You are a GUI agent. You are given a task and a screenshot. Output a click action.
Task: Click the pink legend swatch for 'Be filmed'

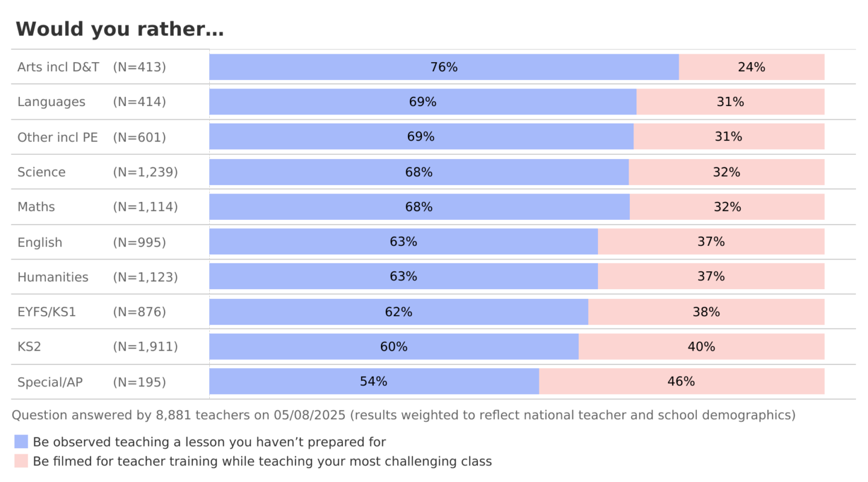click(21, 462)
